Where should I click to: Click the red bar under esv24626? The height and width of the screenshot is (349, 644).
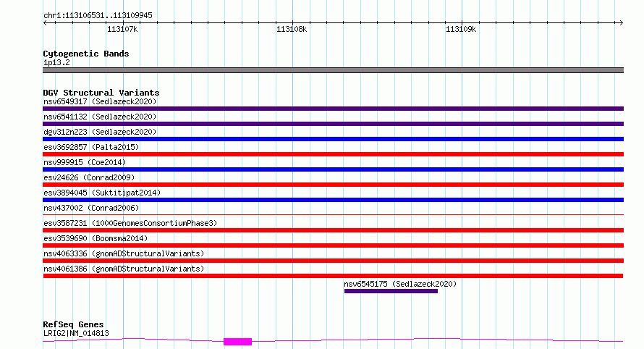coord(333,185)
